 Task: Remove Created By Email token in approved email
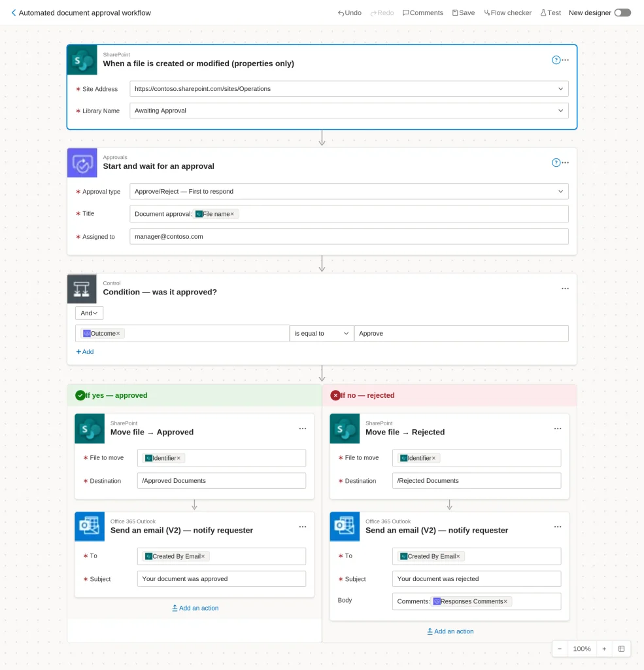(203, 556)
